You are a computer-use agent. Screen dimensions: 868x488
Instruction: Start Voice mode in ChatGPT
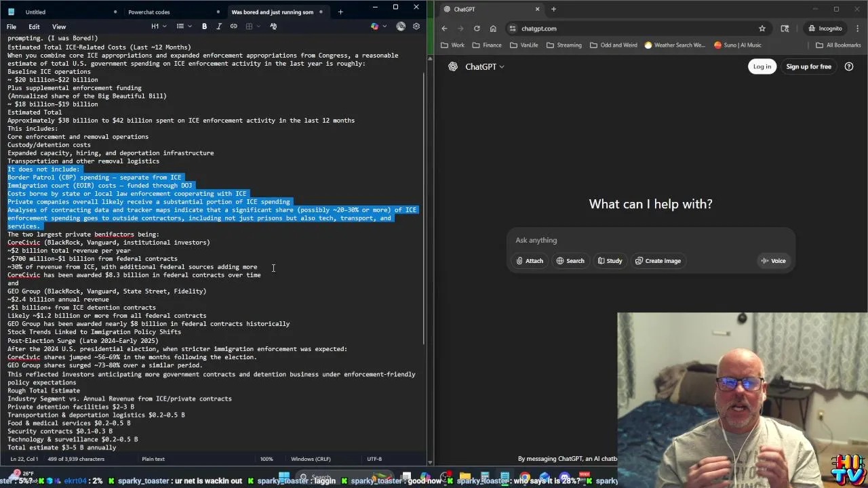coord(773,261)
